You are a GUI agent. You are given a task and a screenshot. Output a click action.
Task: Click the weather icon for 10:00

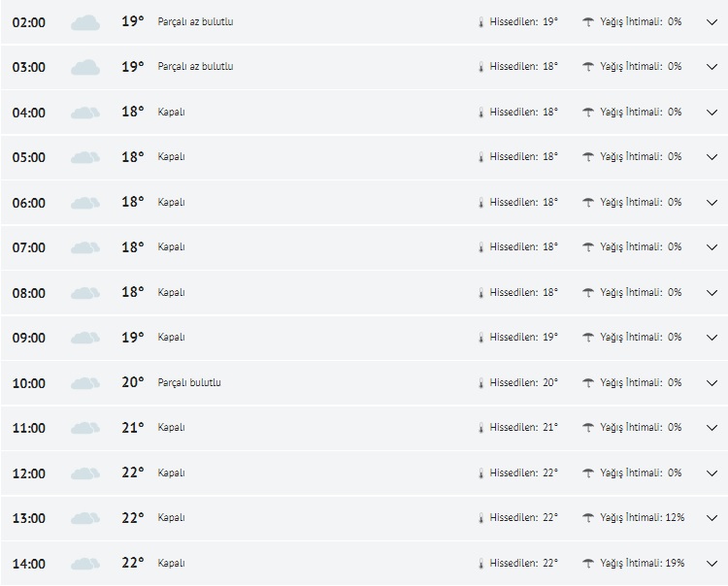[x=85, y=383]
